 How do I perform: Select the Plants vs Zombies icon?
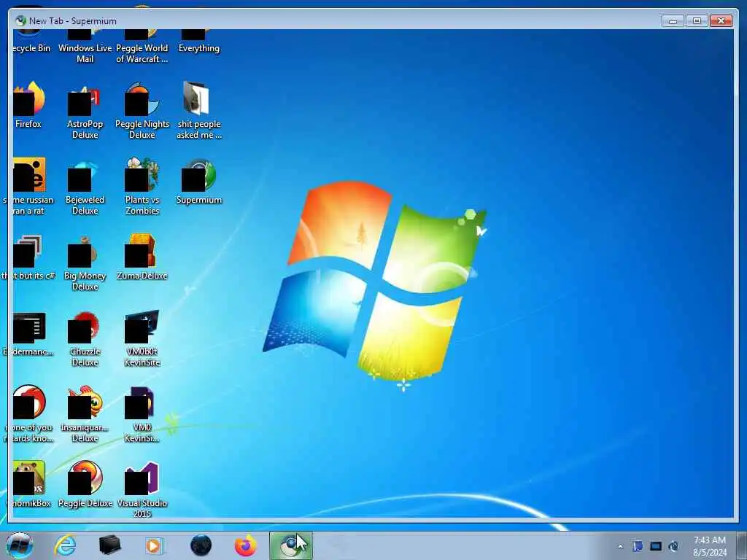coord(142,186)
